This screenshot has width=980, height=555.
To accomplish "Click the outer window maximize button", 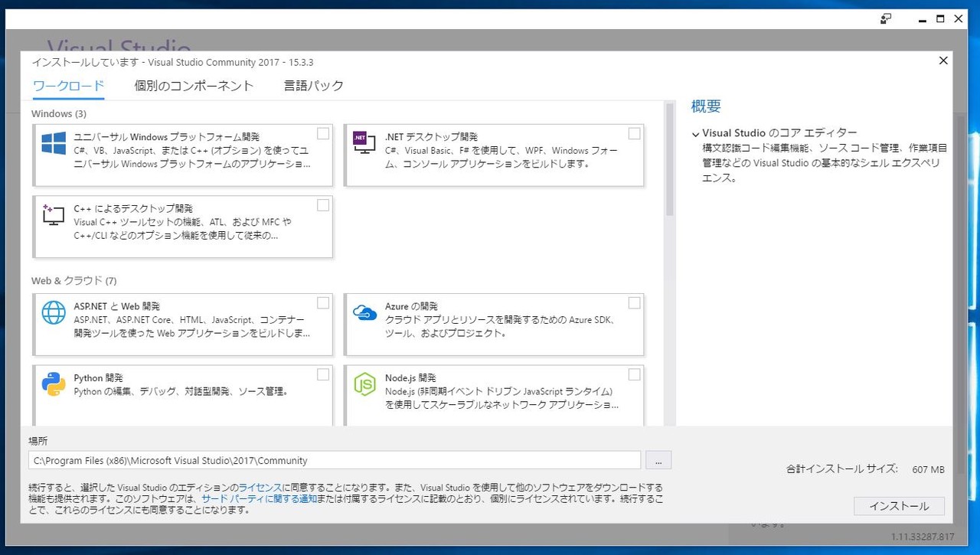I will [940, 19].
